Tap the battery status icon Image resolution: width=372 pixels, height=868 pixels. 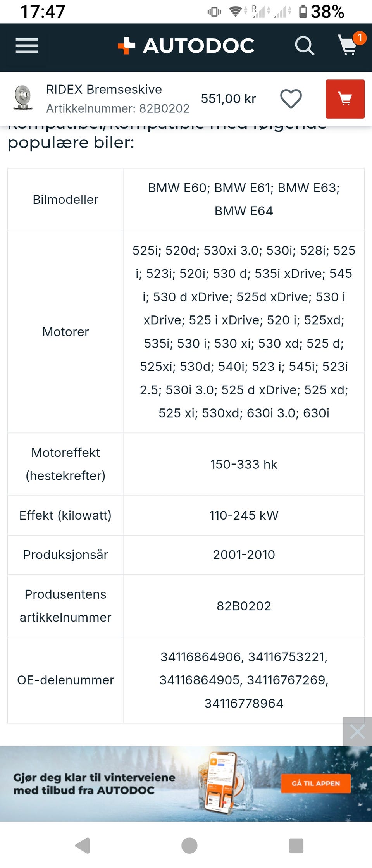[303, 12]
